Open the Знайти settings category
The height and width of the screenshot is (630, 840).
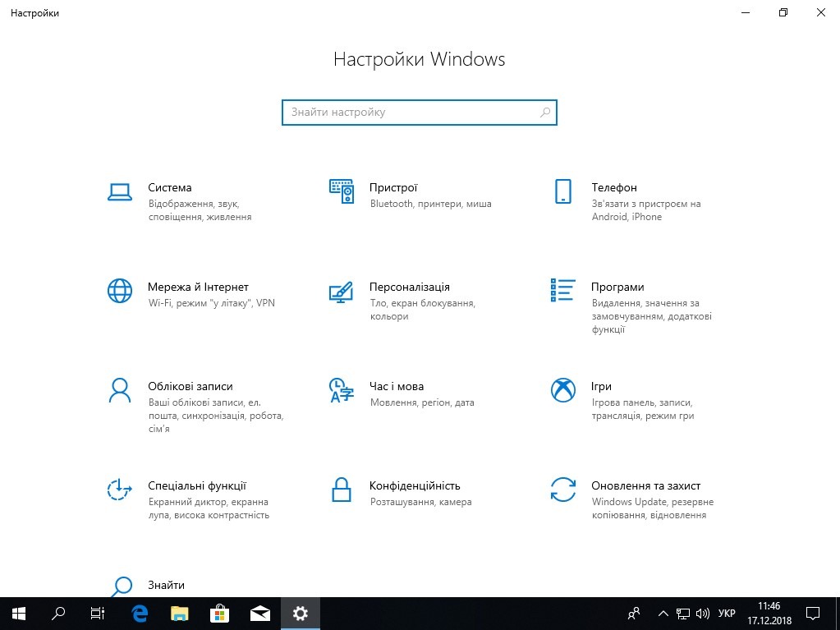(x=166, y=585)
